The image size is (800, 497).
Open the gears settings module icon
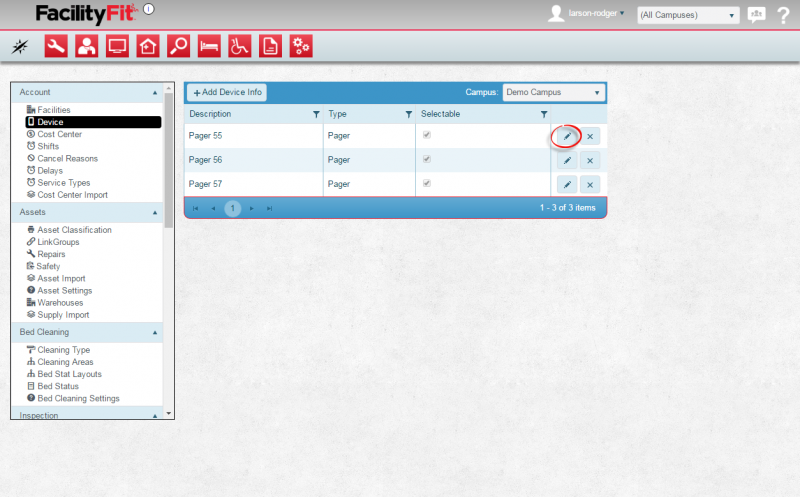tap(301, 46)
